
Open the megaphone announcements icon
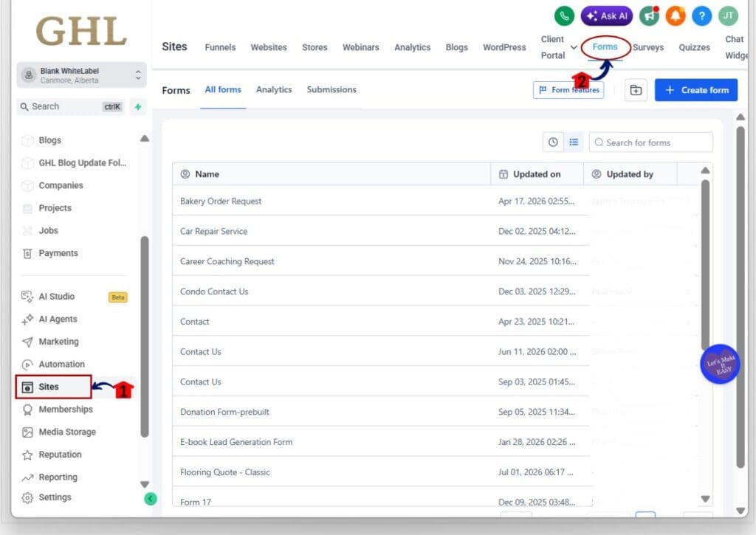point(650,16)
